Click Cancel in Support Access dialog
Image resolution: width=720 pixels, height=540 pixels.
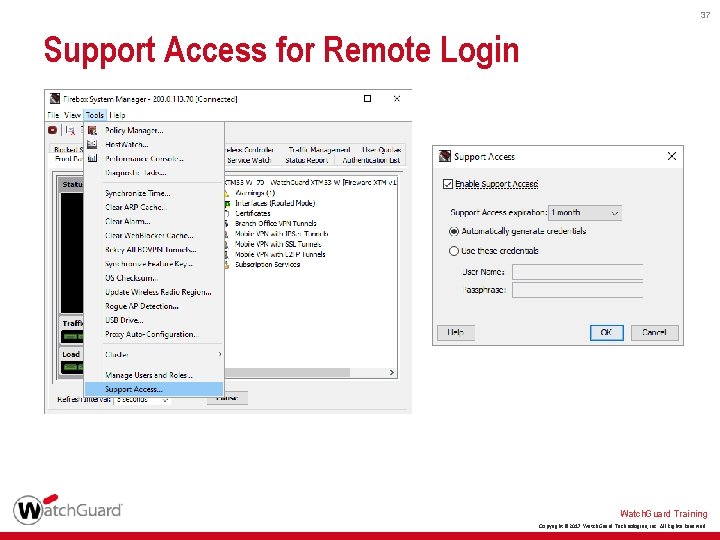tap(654, 332)
